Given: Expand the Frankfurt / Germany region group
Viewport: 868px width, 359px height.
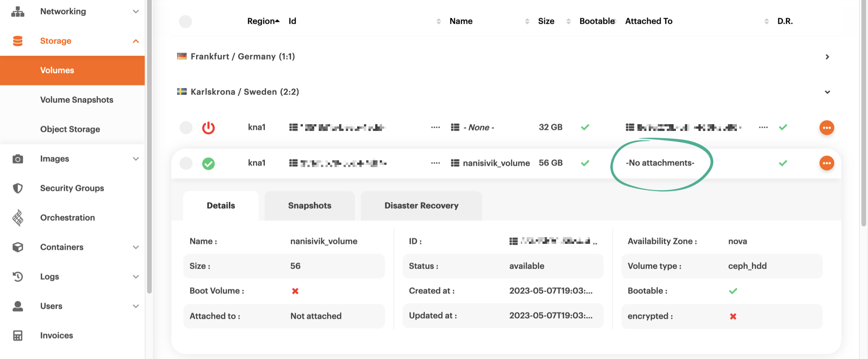Looking at the screenshot, I should 827,57.
